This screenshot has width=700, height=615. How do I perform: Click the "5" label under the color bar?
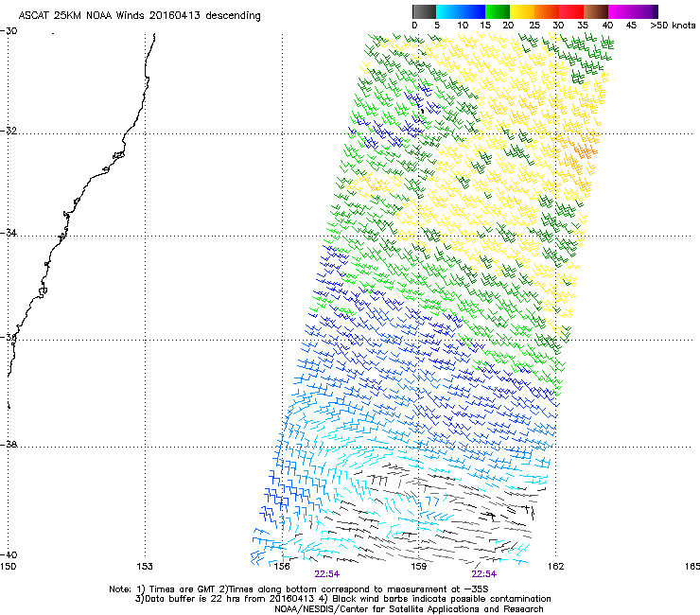(x=437, y=26)
